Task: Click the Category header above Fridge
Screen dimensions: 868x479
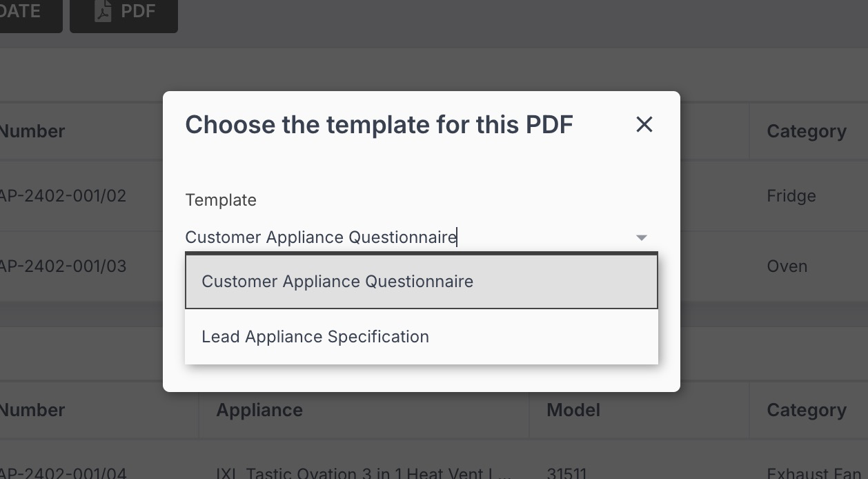Action: click(806, 131)
